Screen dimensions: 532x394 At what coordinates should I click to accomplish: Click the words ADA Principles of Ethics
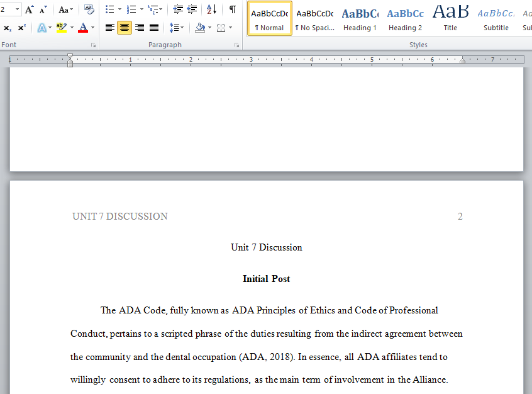(284, 310)
